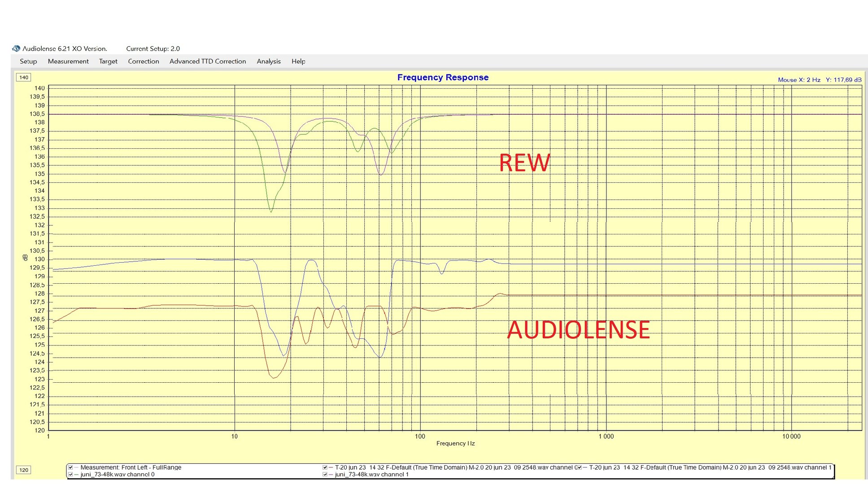Open the Analysis menu
Viewport: 868px width, 484px height.
[x=269, y=61]
